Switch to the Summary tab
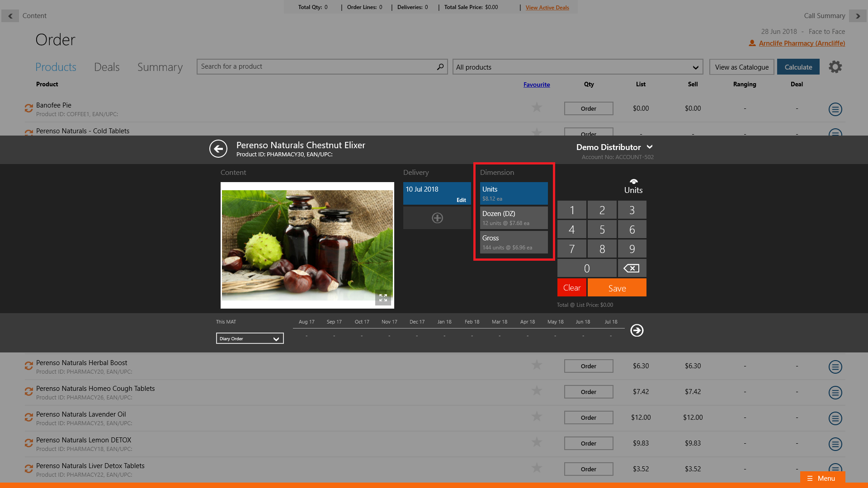Screen dimensions: 868x488 (x=160, y=67)
